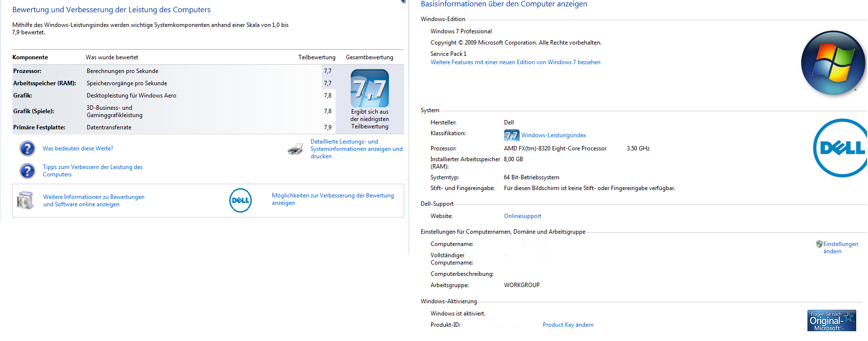
Task: Open 'Tipps zum Verbessern der Leistung des Computers'
Action: point(93,171)
